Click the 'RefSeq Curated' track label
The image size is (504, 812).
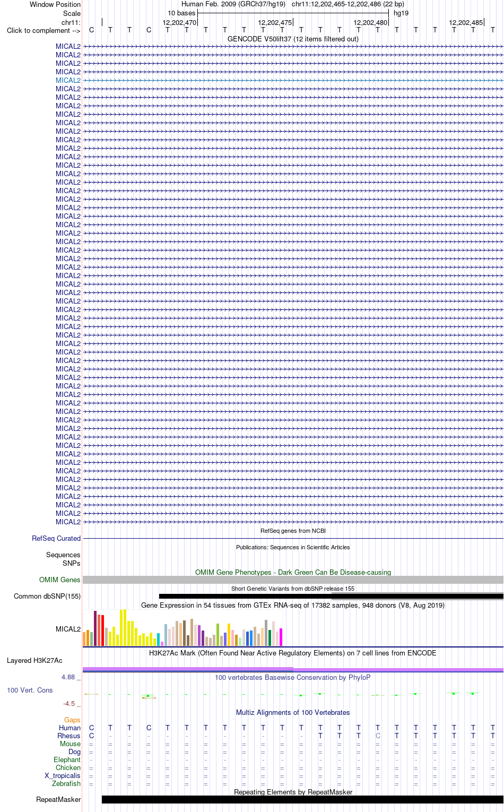56,538
